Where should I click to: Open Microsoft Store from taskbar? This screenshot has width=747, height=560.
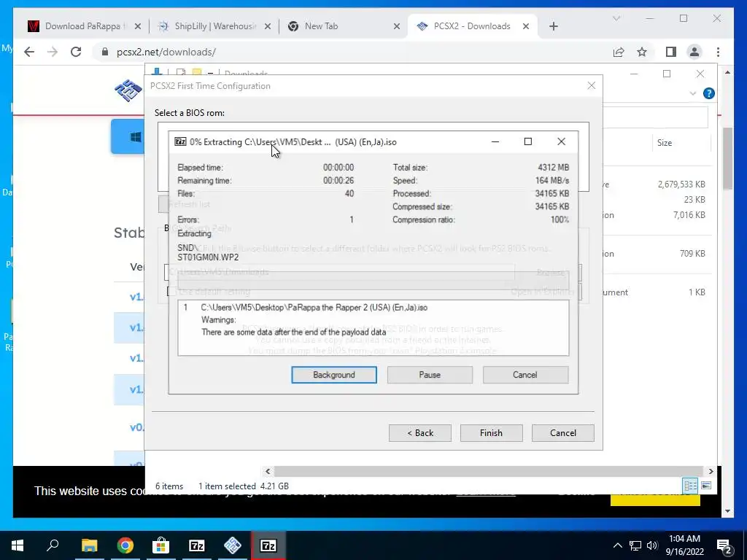point(160,545)
